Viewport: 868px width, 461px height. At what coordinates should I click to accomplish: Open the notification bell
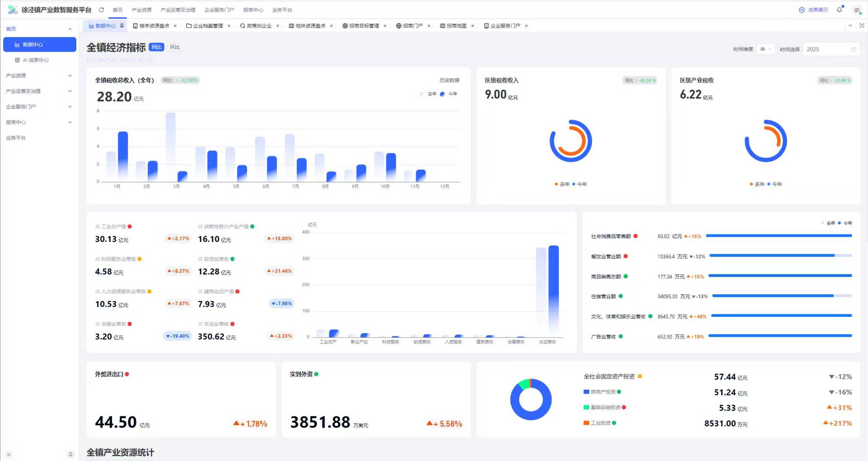pos(840,10)
